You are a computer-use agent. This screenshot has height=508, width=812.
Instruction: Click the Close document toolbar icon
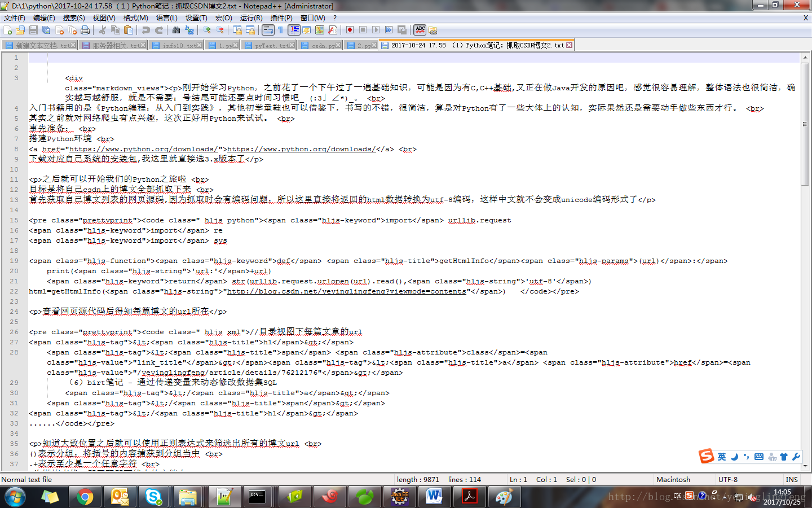pos(59,30)
